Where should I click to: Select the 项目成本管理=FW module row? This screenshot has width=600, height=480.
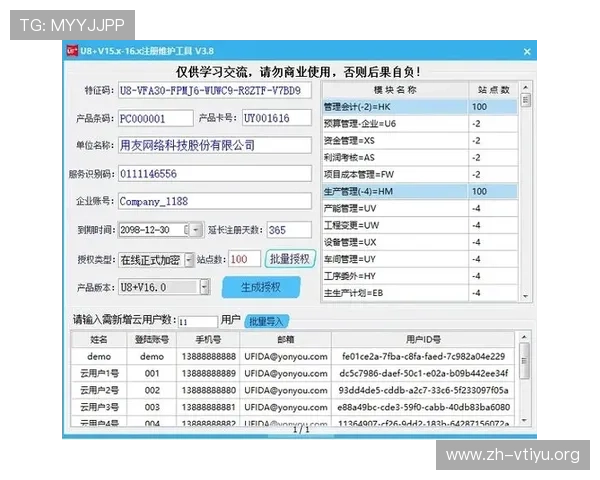pyautogui.click(x=420, y=175)
